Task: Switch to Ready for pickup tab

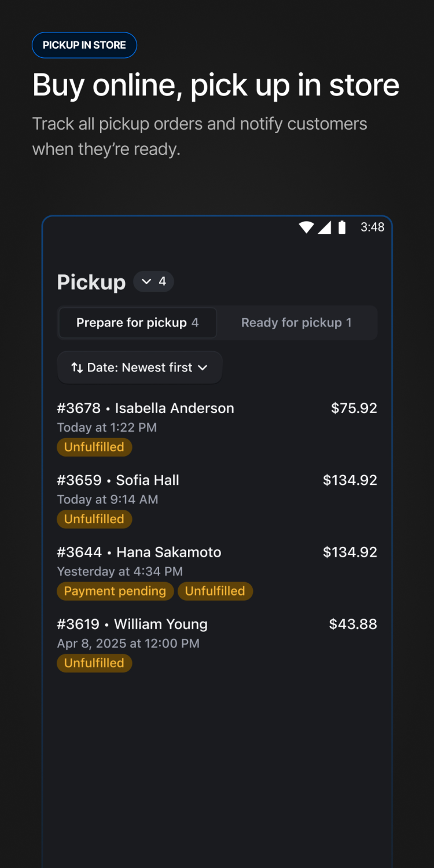Action: pos(296,323)
